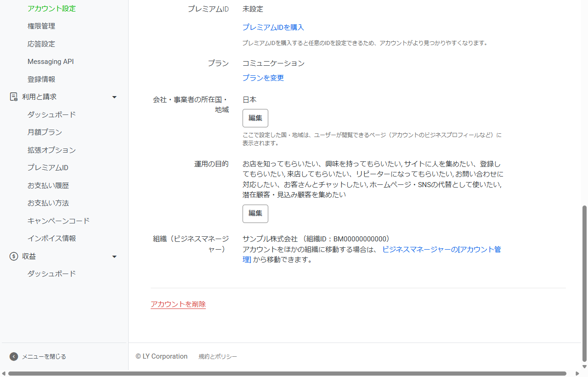This screenshot has height=377, width=588.
Task: Open Messaging API settings
Action: (51, 62)
